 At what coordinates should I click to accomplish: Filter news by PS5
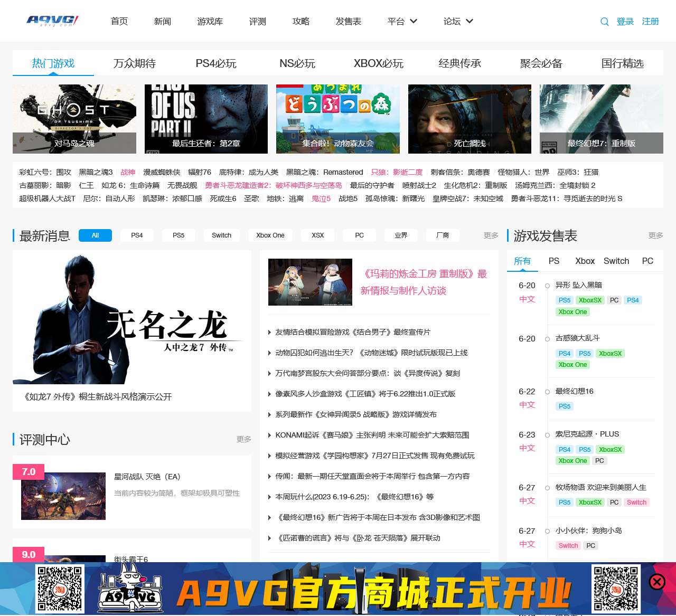pyautogui.click(x=179, y=235)
